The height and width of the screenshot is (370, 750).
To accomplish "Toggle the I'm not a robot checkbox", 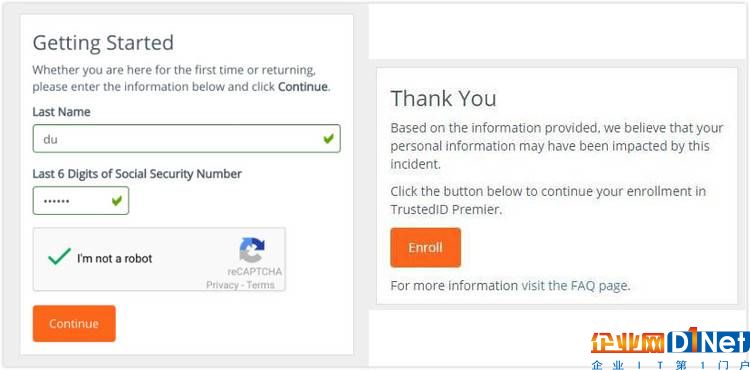I will click(59, 257).
